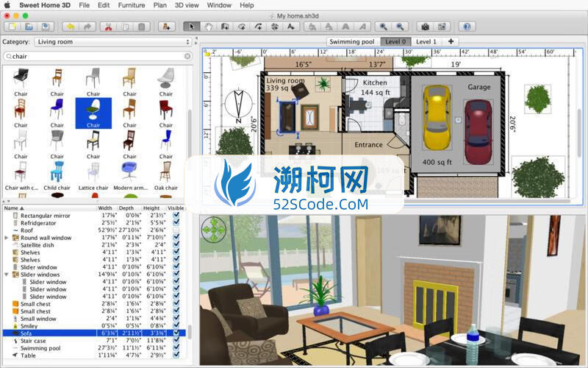The width and height of the screenshot is (588, 368).
Task: Click the Undo arrow in the toolbar
Action: pos(71,26)
